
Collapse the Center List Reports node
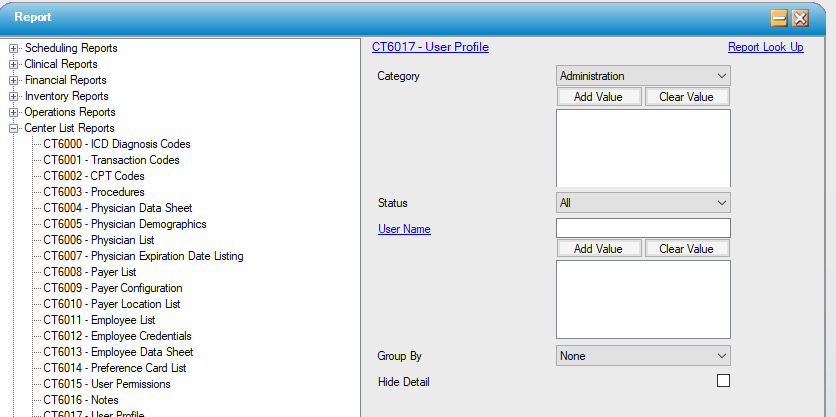14,128
